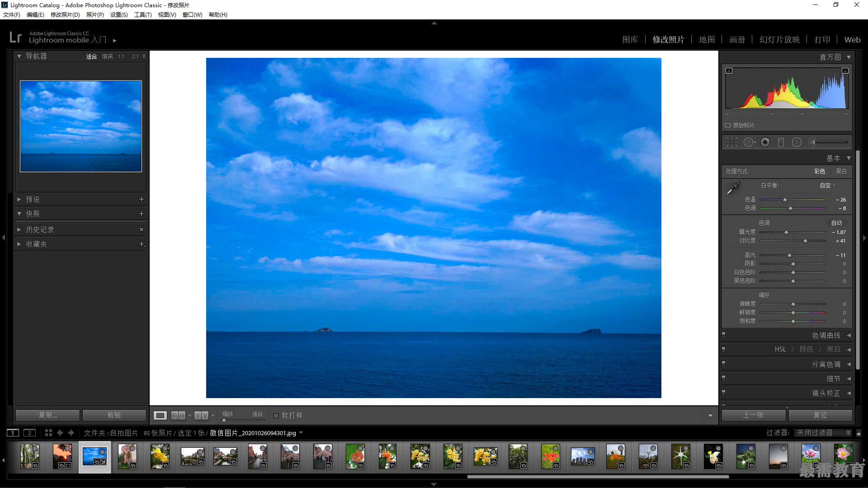Open the toolbar content dropdown arrow
868x488 pixels.
(710, 416)
